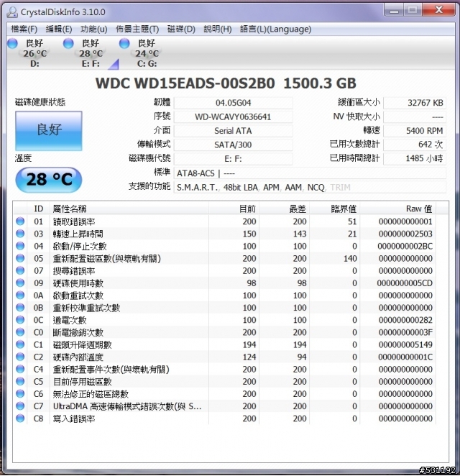This screenshot has height=476, width=460.
Task: Click the standard field ATA8-ACS
Action: [x=310, y=173]
